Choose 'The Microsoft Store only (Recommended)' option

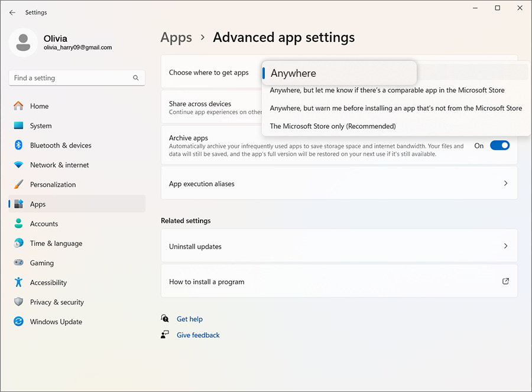click(333, 126)
